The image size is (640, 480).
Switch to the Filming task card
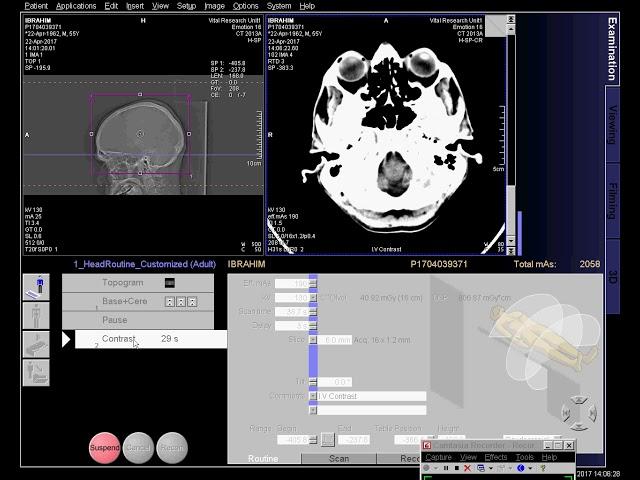point(612,201)
